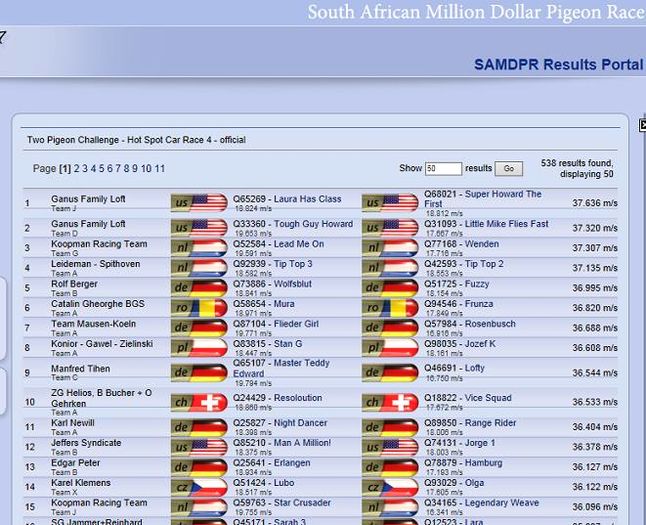Click the 36.122 m/s combined speed value
The image size is (646, 525).
(595, 487)
